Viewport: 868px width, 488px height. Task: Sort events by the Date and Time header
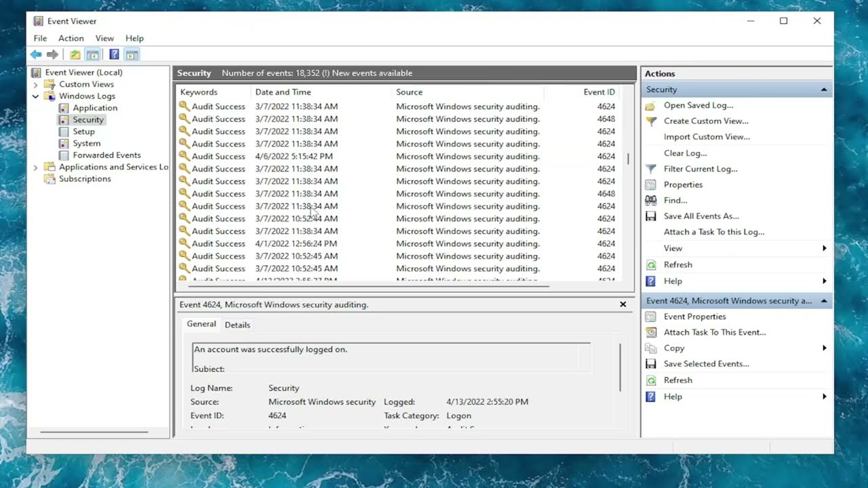point(321,92)
